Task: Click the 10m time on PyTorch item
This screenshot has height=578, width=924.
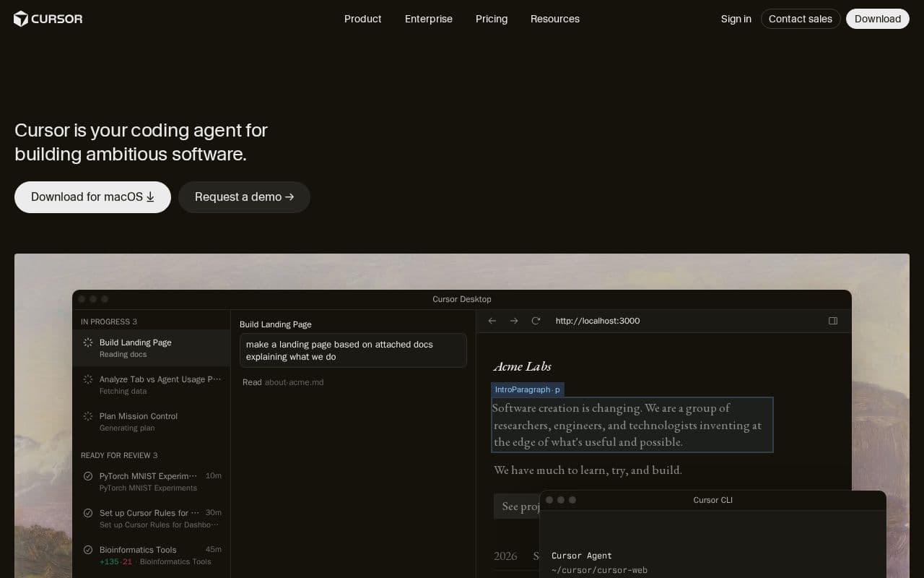Action: pos(214,476)
